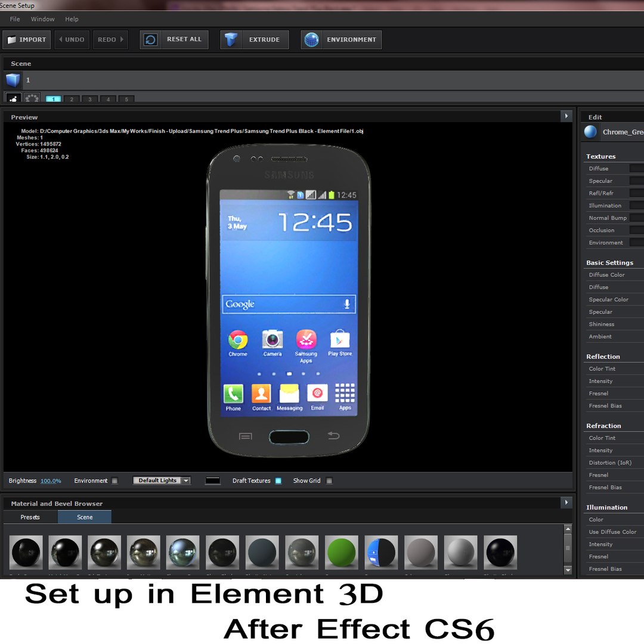Click the Diffuse row under Textures
Image resolution: width=644 pixels, height=644 pixels.
[x=614, y=168]
